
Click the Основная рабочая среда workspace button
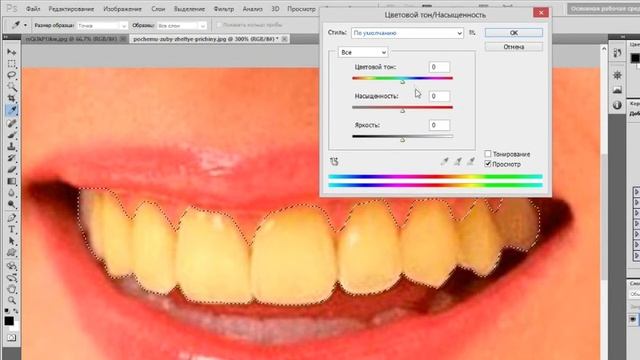[x=604, y=9]
